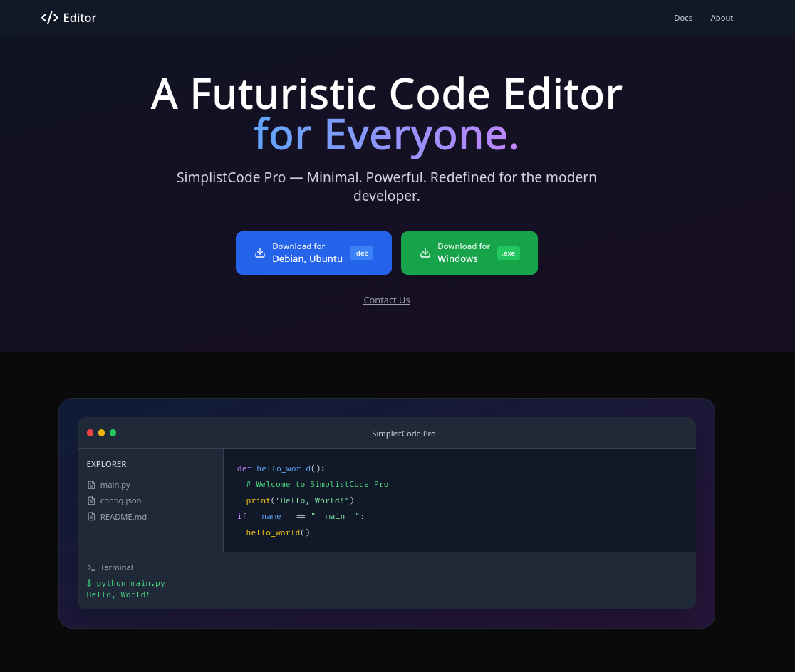Screen dimensions: 795x672
Task: Click the download icon on Windows button
Action: point(425,253)
